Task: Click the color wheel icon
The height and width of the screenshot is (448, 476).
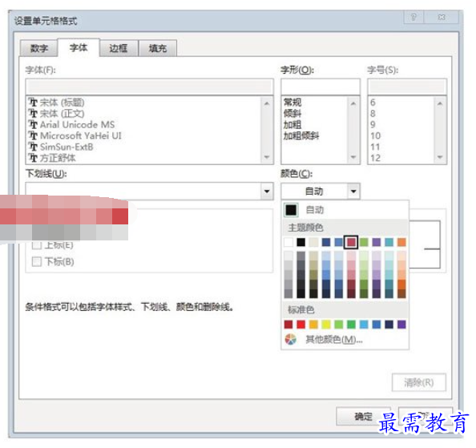Action: coord(291,339)
